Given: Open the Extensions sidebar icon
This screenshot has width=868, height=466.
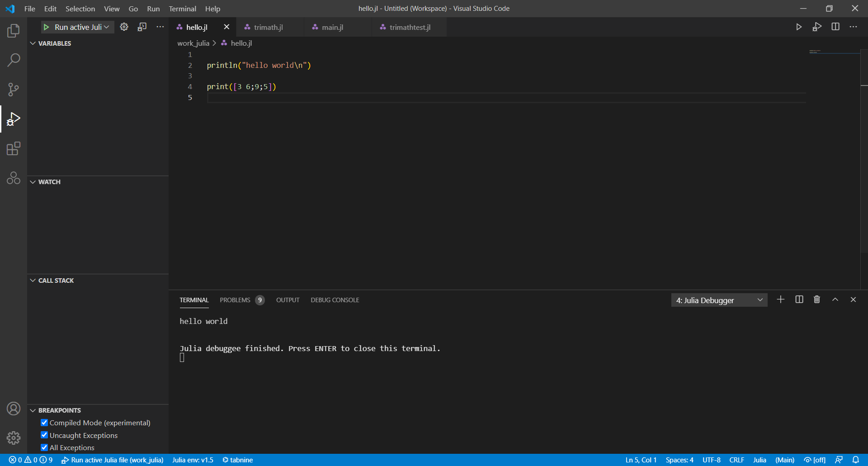Looking at the screenshot, I should (x=14, y=148).
